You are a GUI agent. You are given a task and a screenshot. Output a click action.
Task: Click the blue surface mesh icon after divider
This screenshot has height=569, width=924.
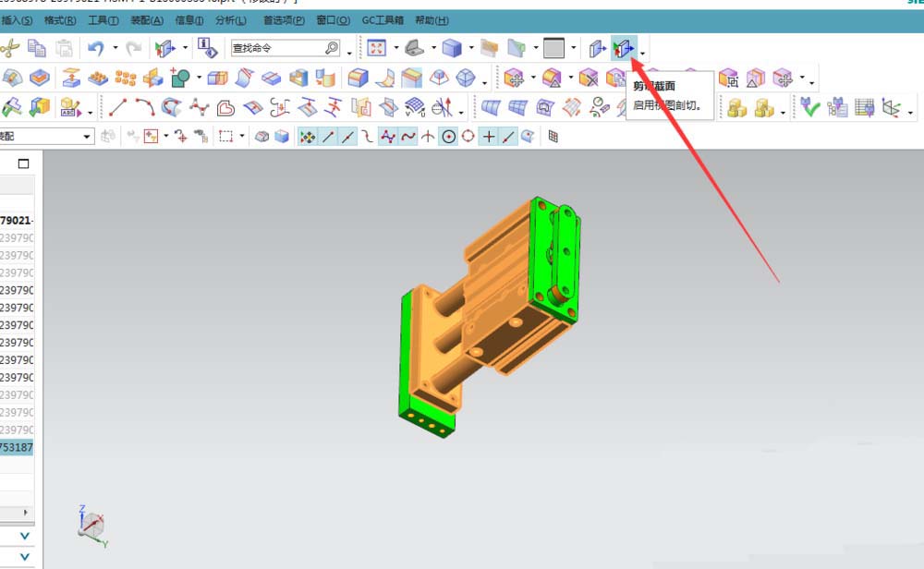(x=490, y=108)
